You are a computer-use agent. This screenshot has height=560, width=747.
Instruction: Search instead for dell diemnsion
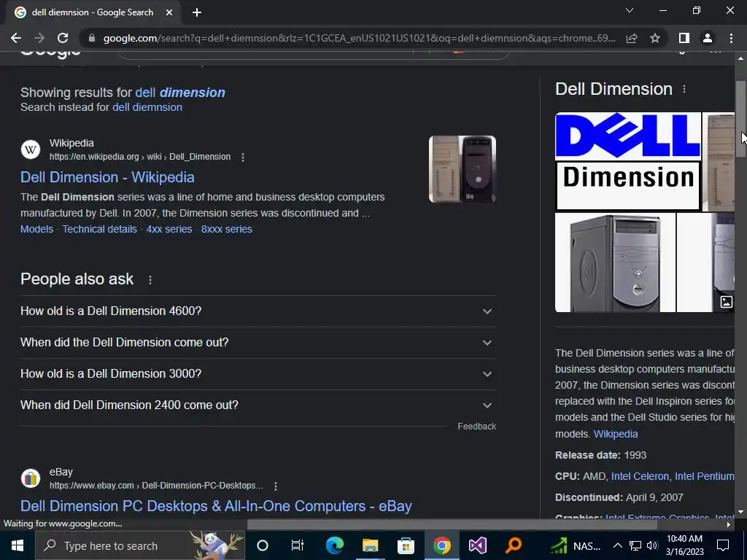147,107
